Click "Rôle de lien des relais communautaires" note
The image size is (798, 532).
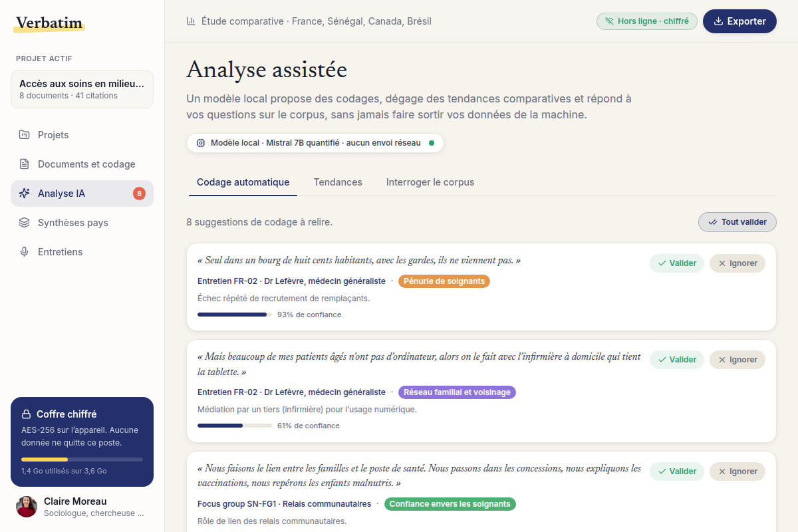(272, 521)
